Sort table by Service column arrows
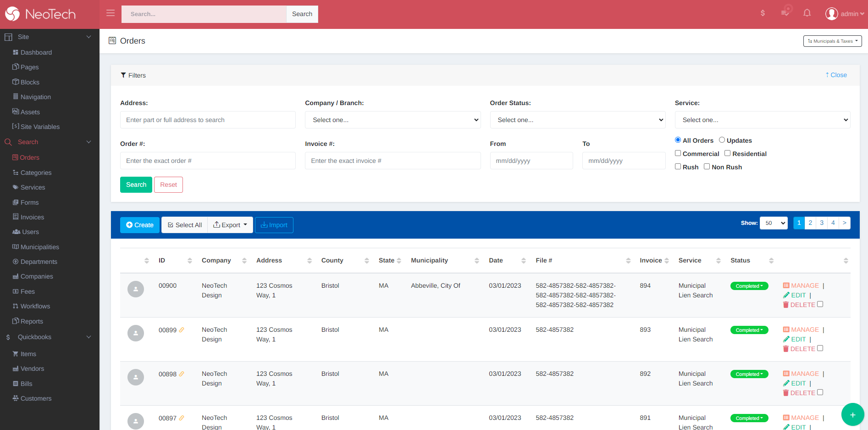This screenshot has height=430, width=868. click(x=719, y=261)
